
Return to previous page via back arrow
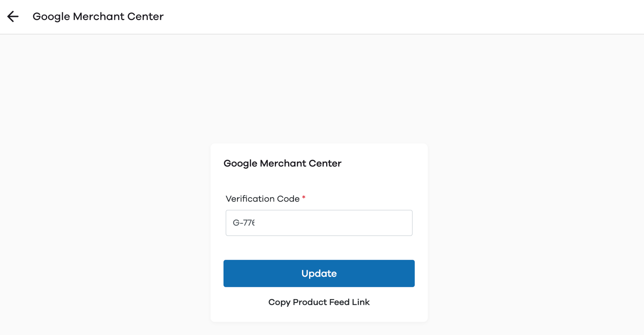click(13, 16)
